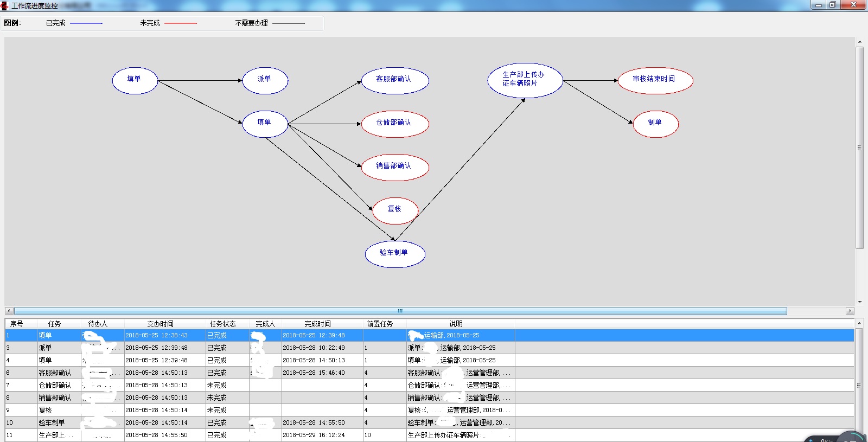Click the horizontal scrollbar thumb under diagram
Screen dimensions: 868x442
pos(400,311)
